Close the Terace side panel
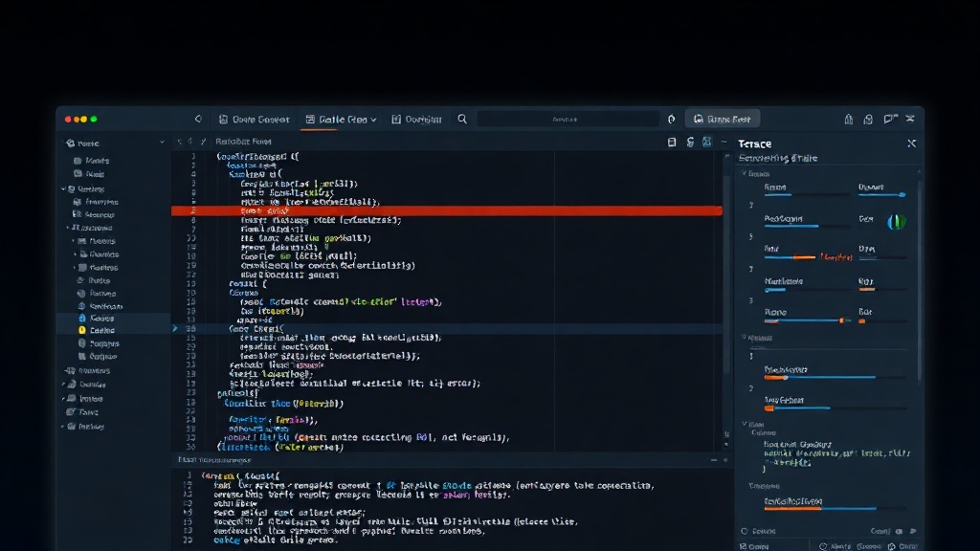980x551 pixels. (x=912, y=143)
